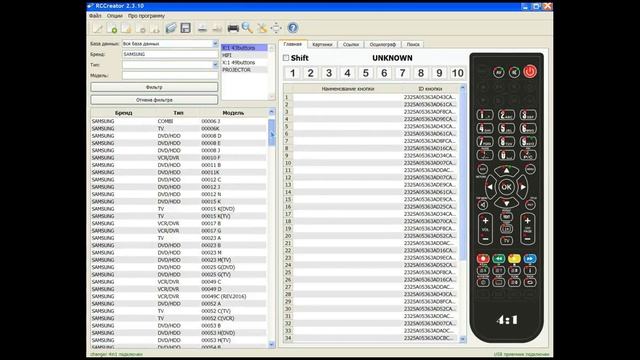The height and width of the screenshot is (360, 640).
Task: Select the SAMSUNG COMBI 00006 J row
Action: click(x=179, y=121)
